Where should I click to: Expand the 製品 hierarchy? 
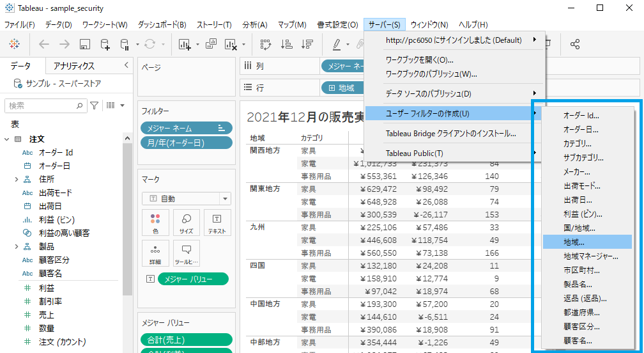(17, 246)
